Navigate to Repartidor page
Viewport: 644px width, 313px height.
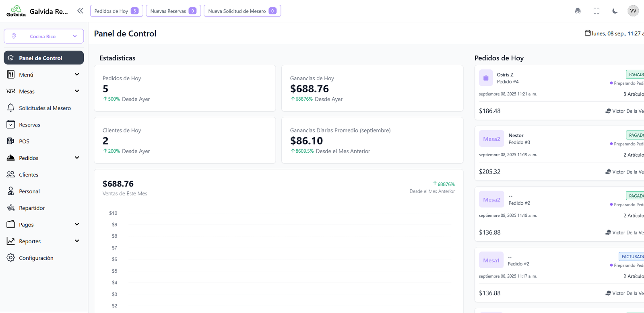[32, 208]
